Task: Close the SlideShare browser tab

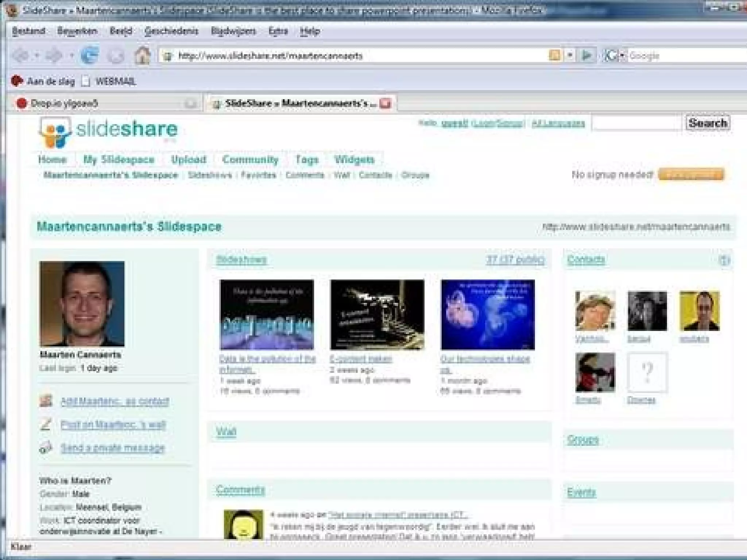Action: [385, 104]
